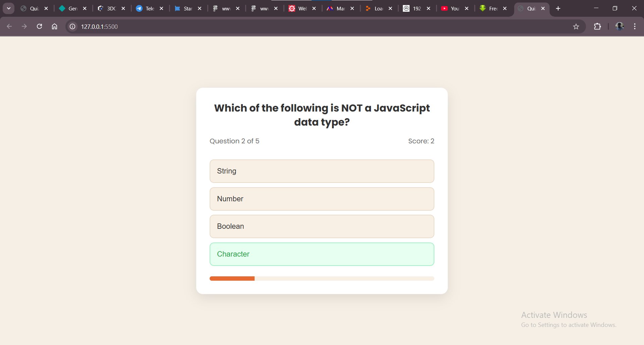Open the Chrome three-dot menu
Viewport: 644px width, 345px height.
tap(635, 26)
